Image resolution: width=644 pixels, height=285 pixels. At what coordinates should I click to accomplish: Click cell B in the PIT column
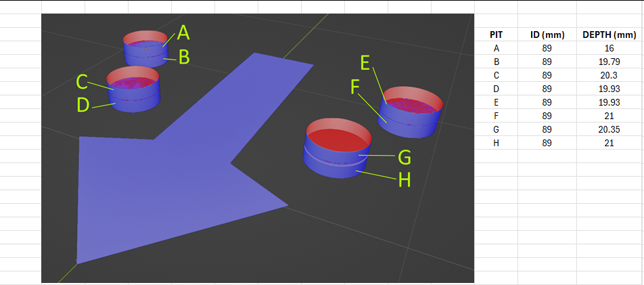[496, 62]
